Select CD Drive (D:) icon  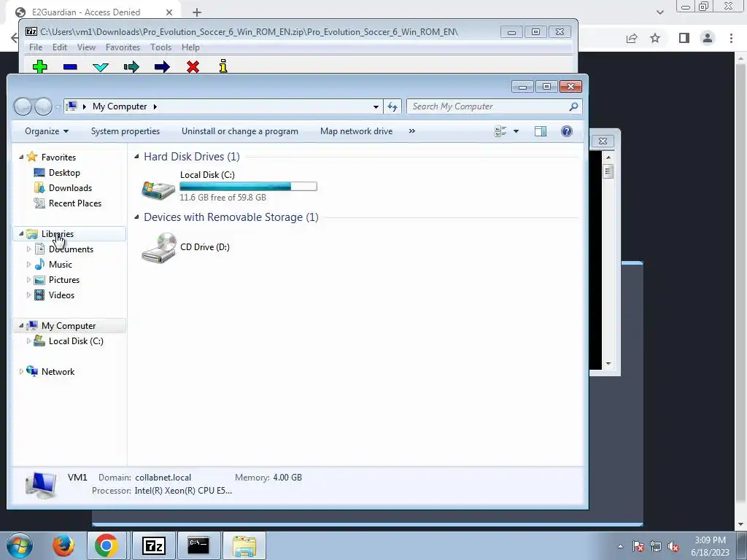click(158, 247)
